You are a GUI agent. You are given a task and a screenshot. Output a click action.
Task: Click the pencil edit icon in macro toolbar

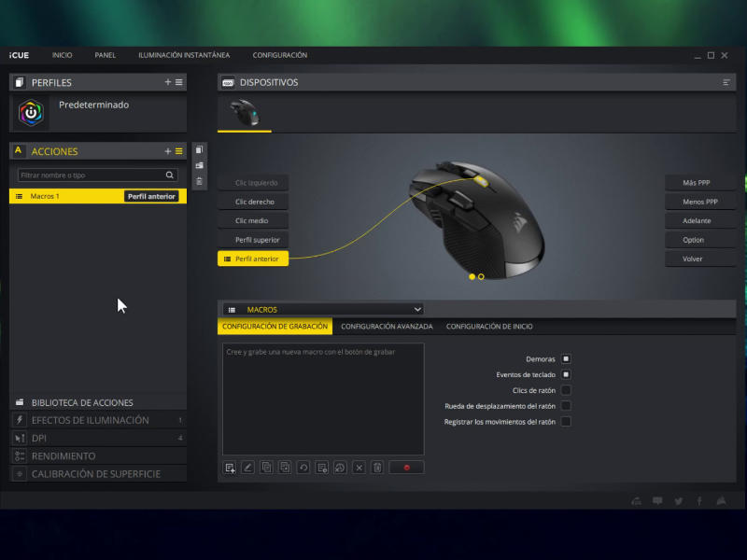point(247,468)
